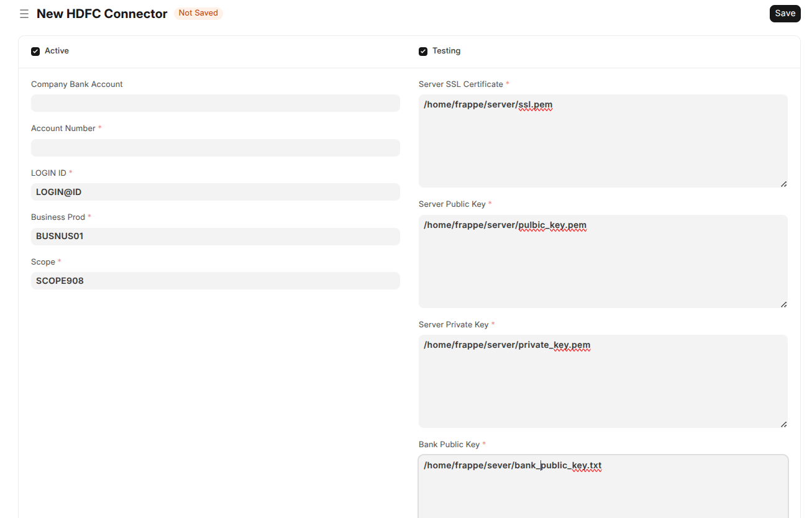The height and width of the screenshot is (518, 812).
Task: Click the Server Public Key resize grip
Action: pyautogui.click(x=783, y=304)
